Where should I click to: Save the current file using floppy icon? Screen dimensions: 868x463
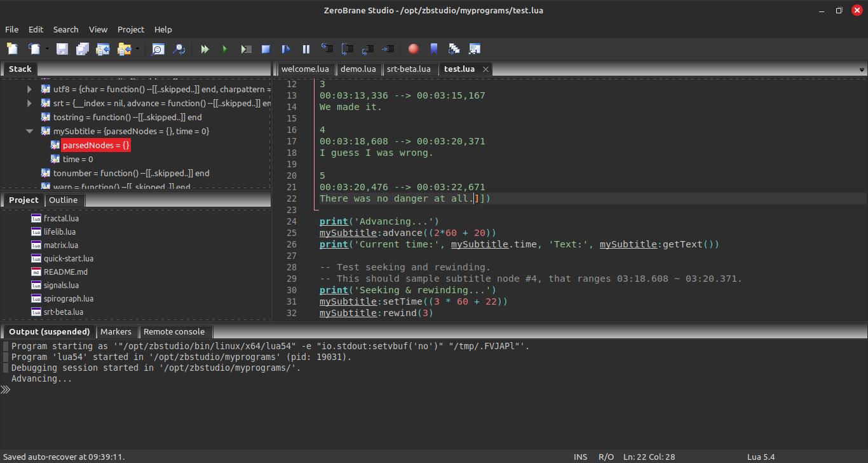(62, 48)
